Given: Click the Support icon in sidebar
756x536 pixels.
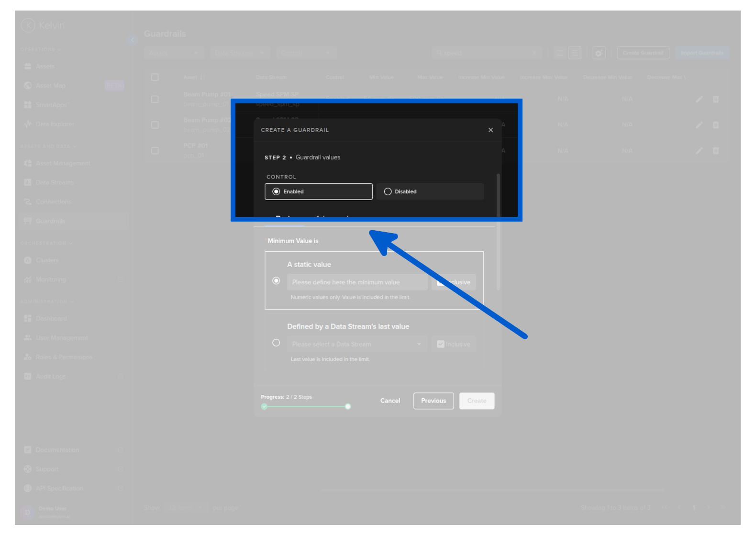Looking at the screenshot, I should pos(28,469).
